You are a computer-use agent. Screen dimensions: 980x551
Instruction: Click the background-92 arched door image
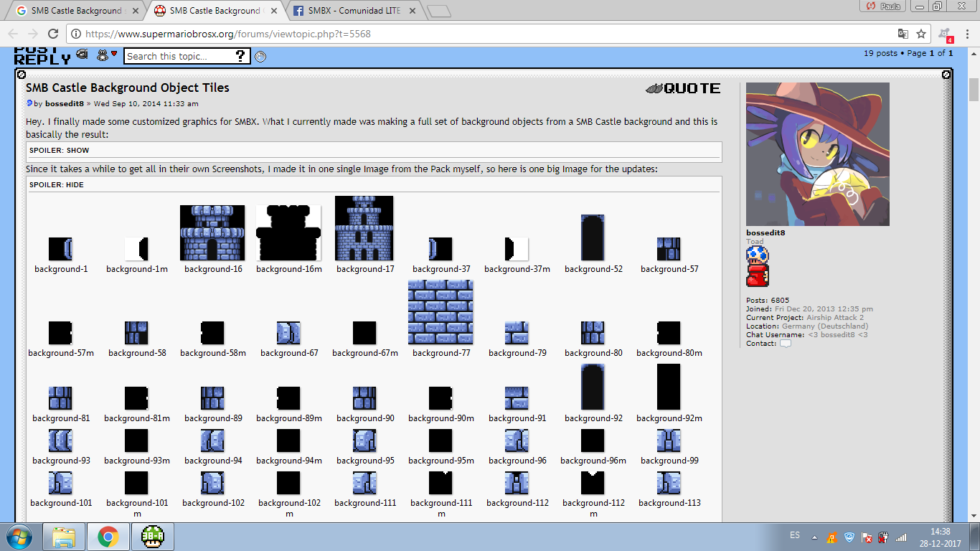(593, 387)
